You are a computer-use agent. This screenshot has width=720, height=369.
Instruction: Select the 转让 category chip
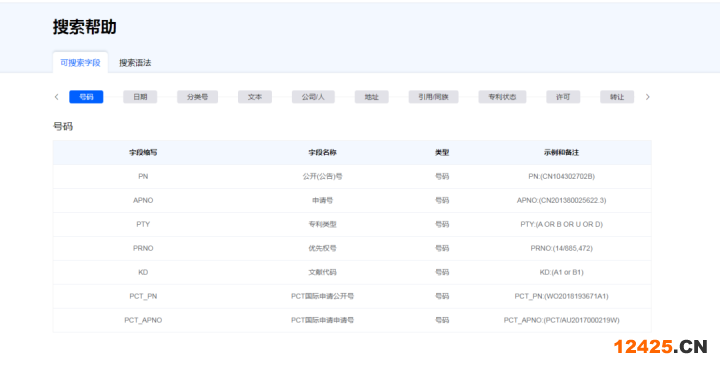click(x=617, y=97)
